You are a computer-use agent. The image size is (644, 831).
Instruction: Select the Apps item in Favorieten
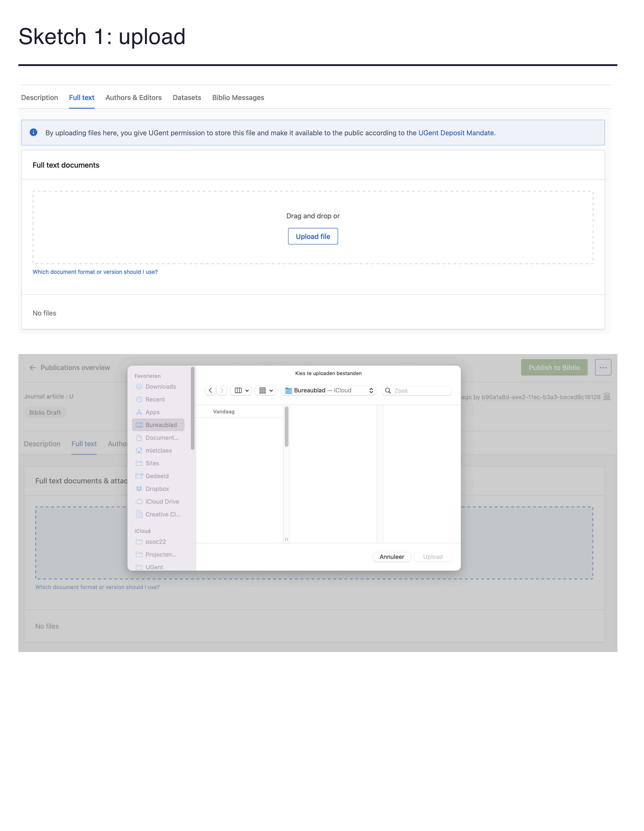point(152,412)
